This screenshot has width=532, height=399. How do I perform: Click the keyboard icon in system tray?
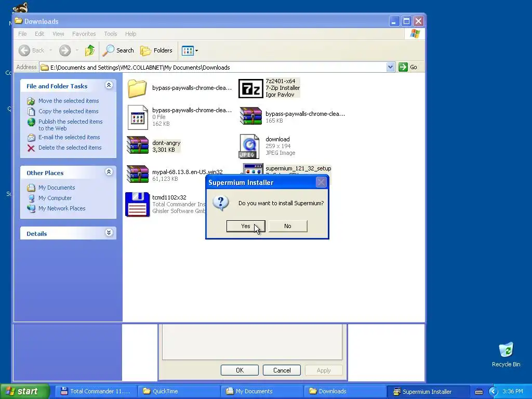(x=478, y=392)
